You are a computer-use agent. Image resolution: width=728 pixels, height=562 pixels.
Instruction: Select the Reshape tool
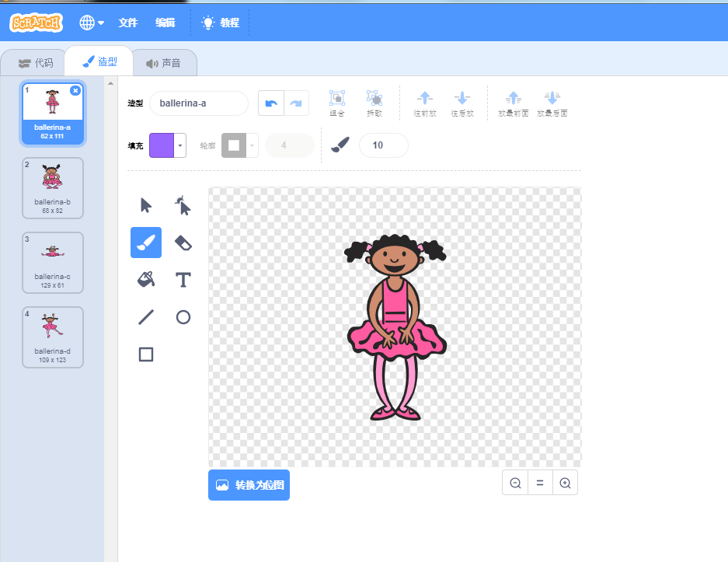tap(183, 205)
